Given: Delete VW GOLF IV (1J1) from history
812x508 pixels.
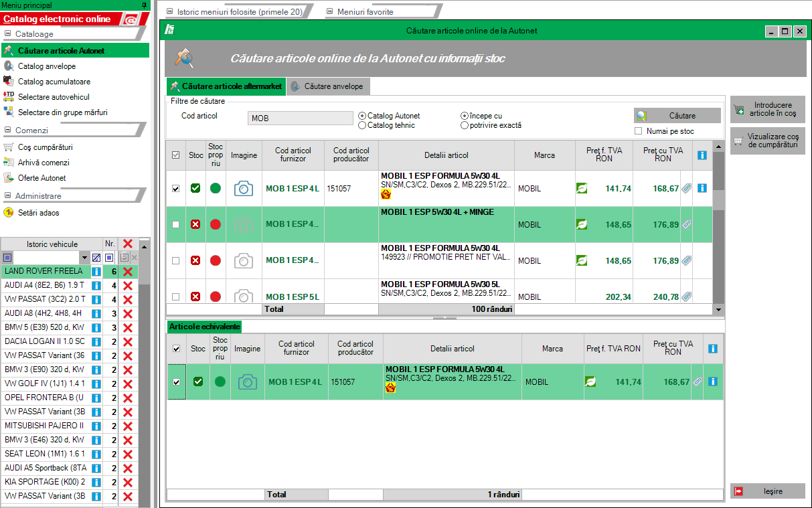Looking at the screenshot, I should pyautogui.click(x=127, y=384).
